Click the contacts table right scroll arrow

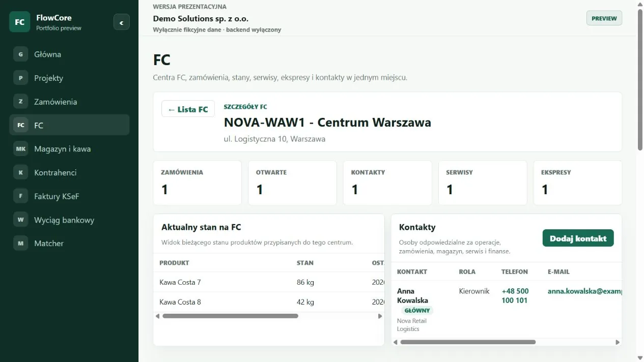pos(618,342)
